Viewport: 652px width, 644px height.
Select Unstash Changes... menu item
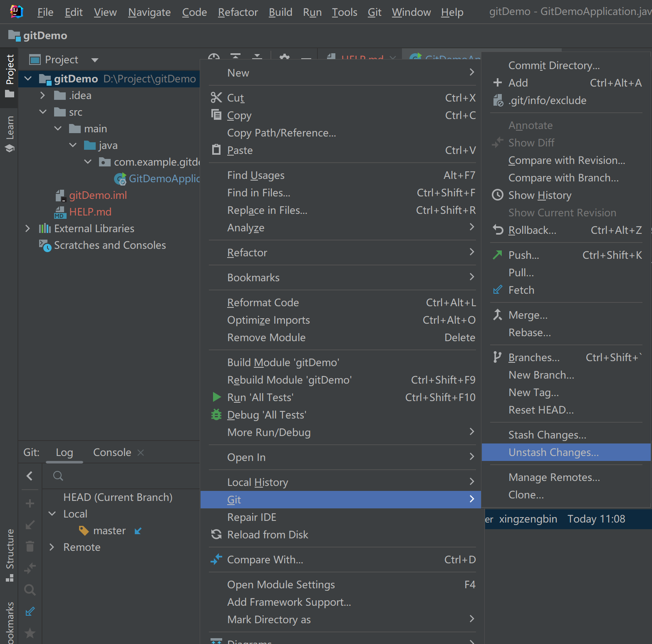click(x=566, y=452)
